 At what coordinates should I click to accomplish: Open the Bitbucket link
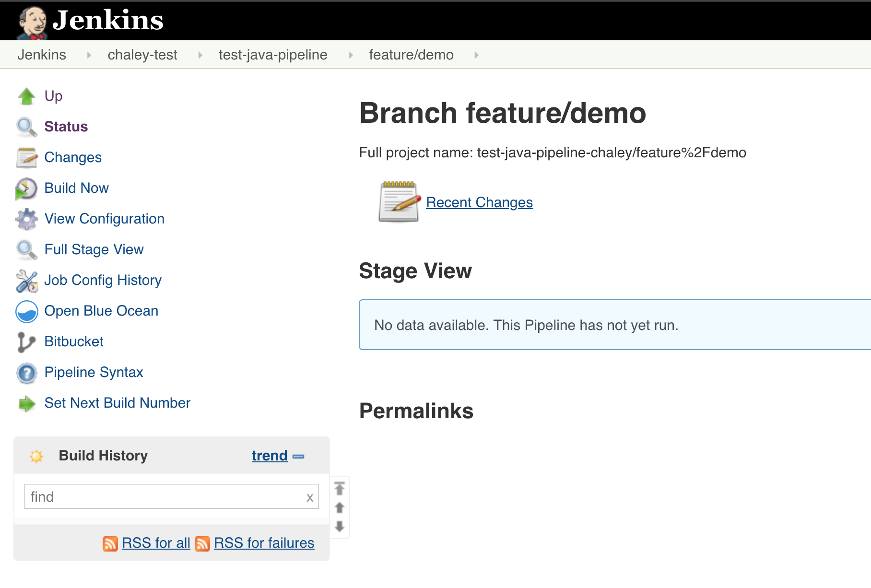pyautogui.click(x=74, y=341)
